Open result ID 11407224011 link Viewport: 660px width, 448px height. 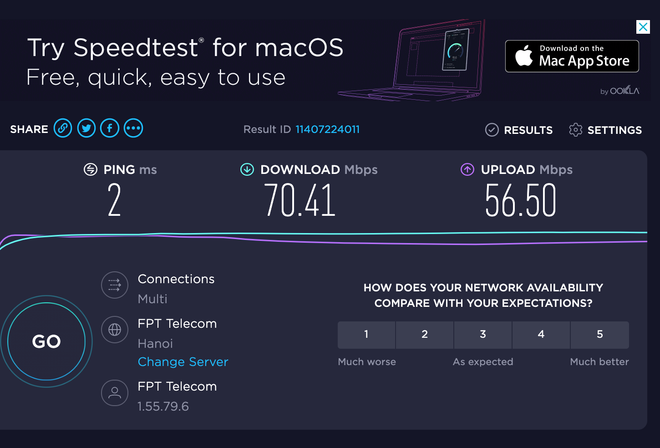(327, 130)
